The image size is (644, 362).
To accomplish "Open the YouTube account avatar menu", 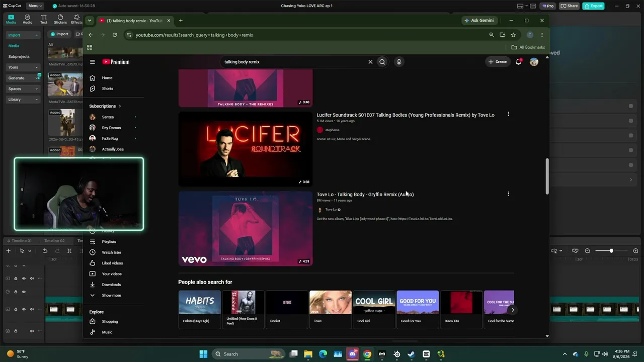I will click(534, 62).
